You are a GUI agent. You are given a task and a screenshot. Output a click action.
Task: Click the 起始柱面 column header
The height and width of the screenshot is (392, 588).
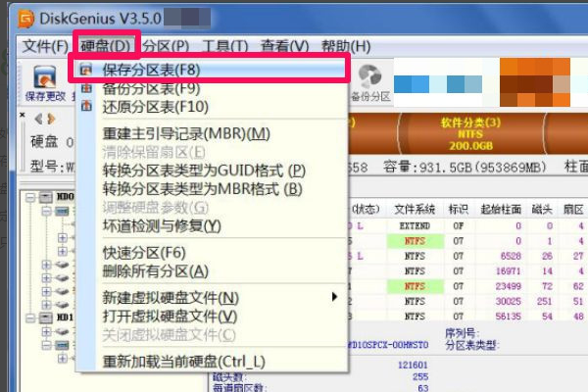tap(501, 210)
